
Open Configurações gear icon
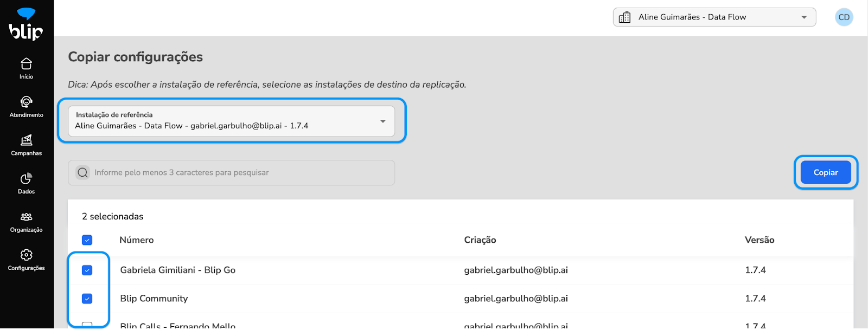tap(26, 255)
